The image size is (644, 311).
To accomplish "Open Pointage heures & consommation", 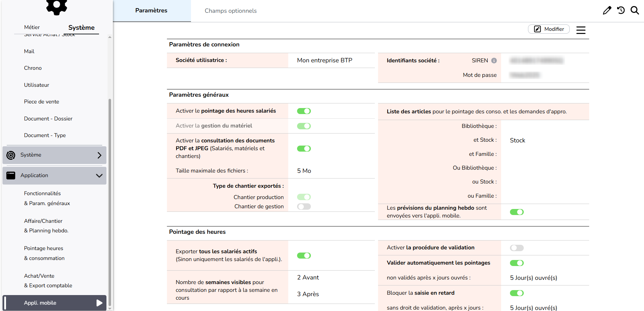I will [x=44, y=253].
